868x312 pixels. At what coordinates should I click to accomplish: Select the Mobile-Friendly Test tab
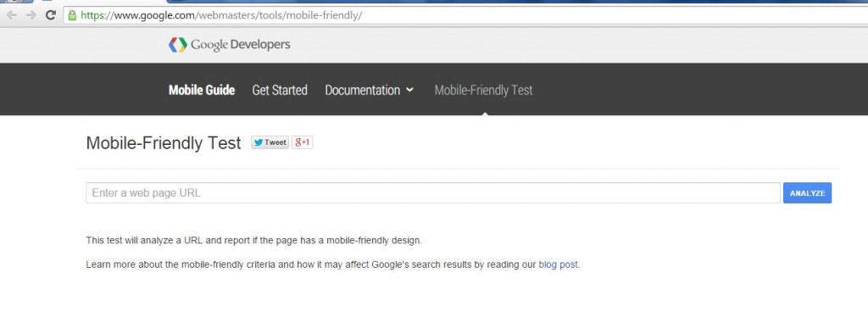(x=483, y=90)
